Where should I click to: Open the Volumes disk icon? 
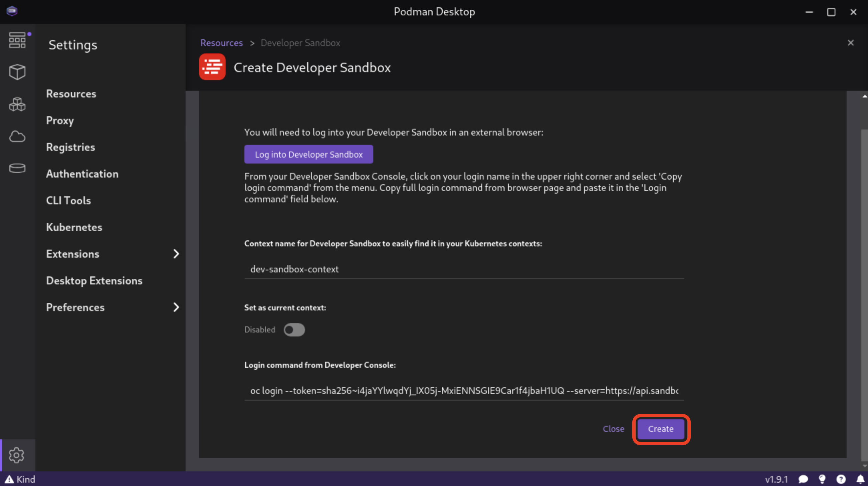coord(17,168)
